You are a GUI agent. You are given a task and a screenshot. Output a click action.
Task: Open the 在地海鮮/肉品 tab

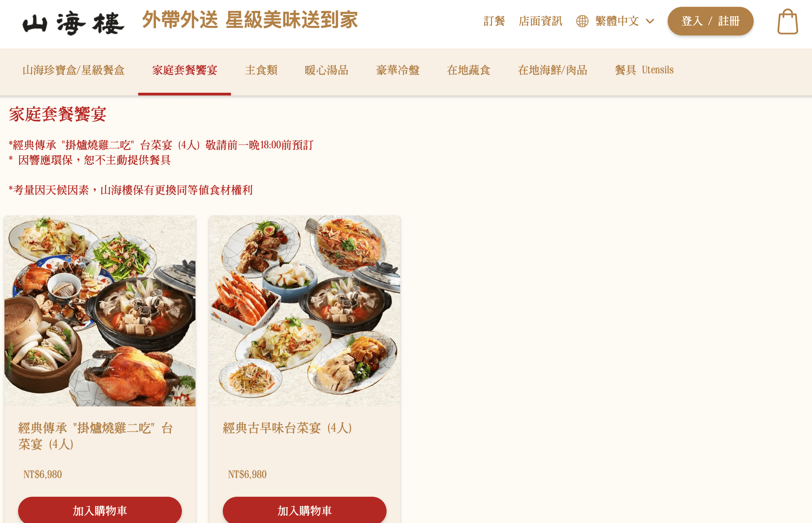coord(552,70)
